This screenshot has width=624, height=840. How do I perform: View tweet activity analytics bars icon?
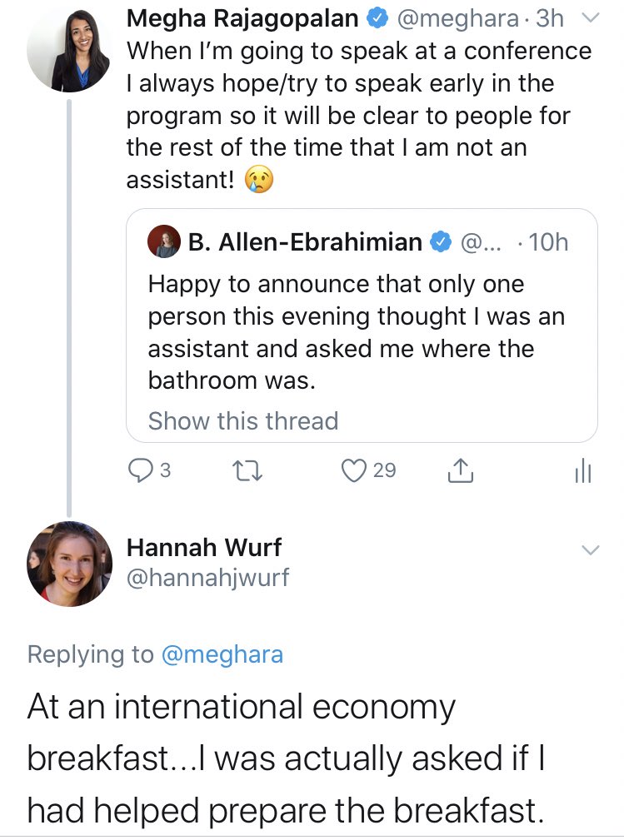(x=582, y=472)
